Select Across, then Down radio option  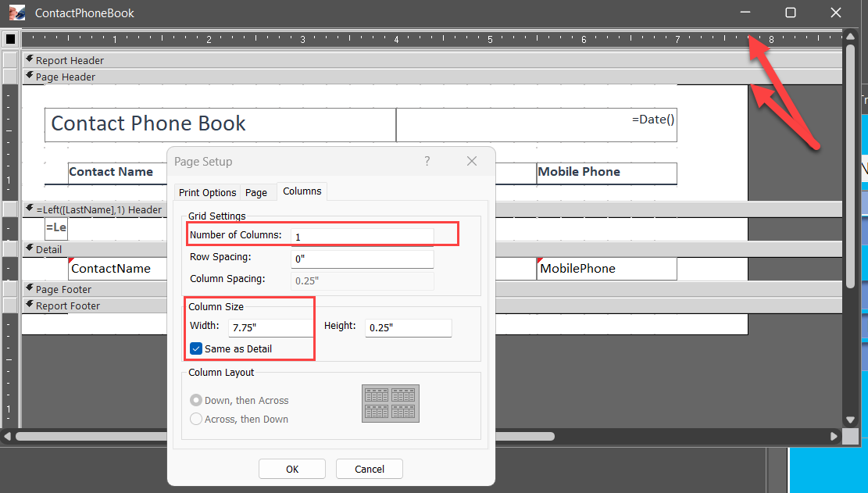196,419
